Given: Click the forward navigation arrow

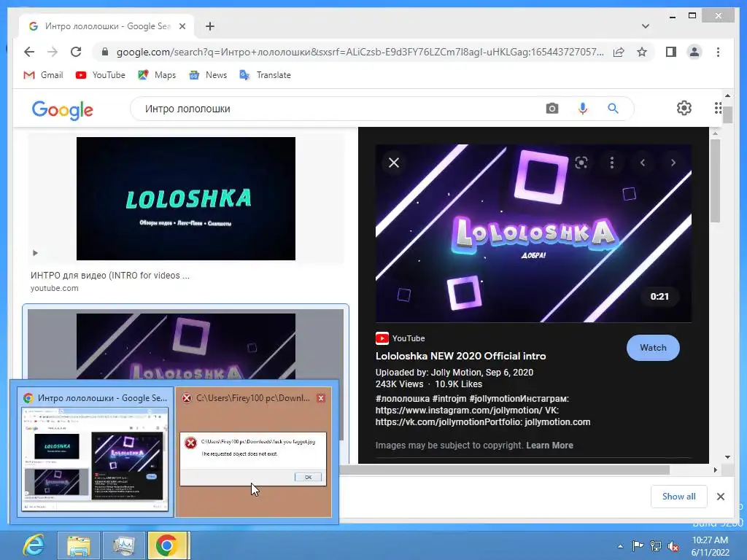Looking at the screenshot, I should coord(53,52).
